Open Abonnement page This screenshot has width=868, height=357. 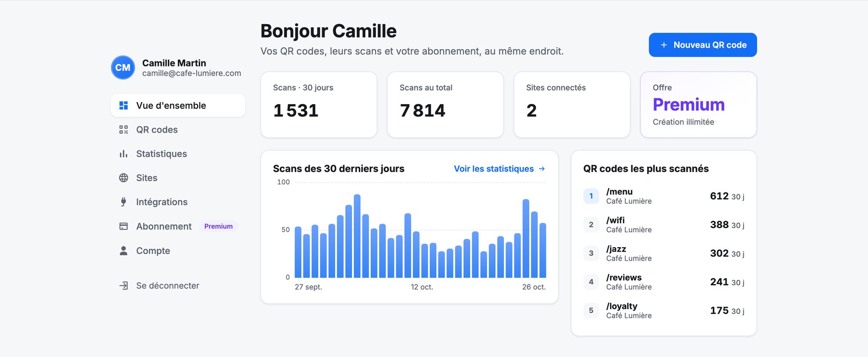(178, 226)
